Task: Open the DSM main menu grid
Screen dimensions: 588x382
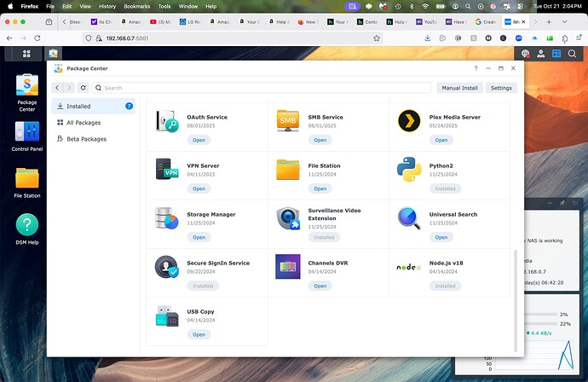Action: click(x=26, y=53)
